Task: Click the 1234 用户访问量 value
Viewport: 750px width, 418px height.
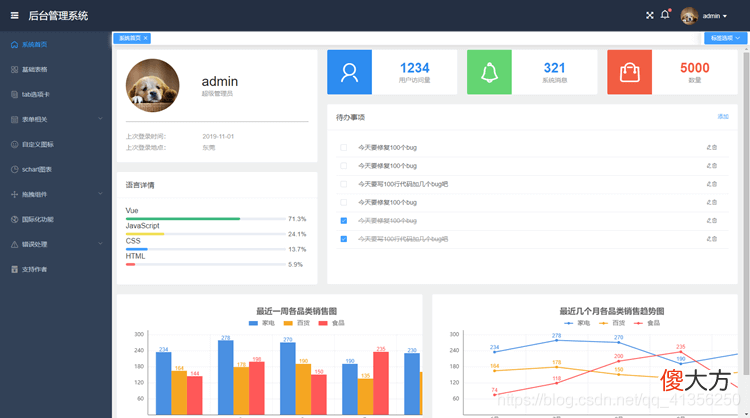Action: point(414,68)
